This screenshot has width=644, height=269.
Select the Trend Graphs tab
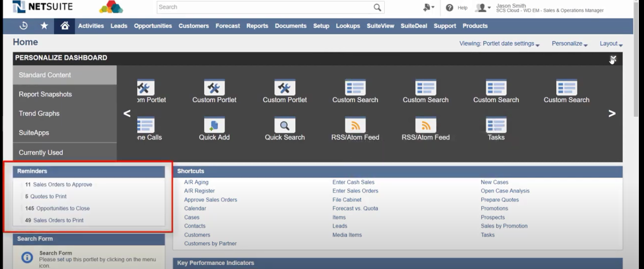[x=65, y=113]
